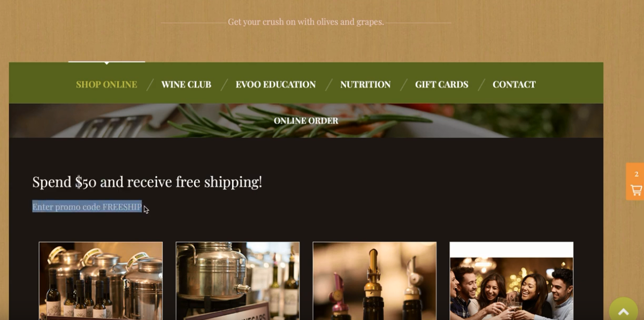Go to the Contact page
This screenshot has width=644, height=320.
[514, 85]
